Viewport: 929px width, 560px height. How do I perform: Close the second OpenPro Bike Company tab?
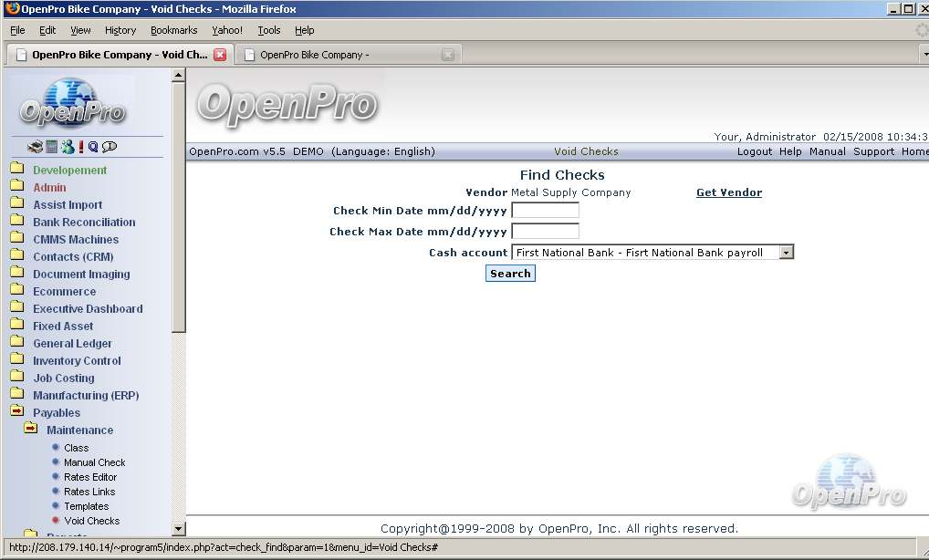(x=448, y=55)
